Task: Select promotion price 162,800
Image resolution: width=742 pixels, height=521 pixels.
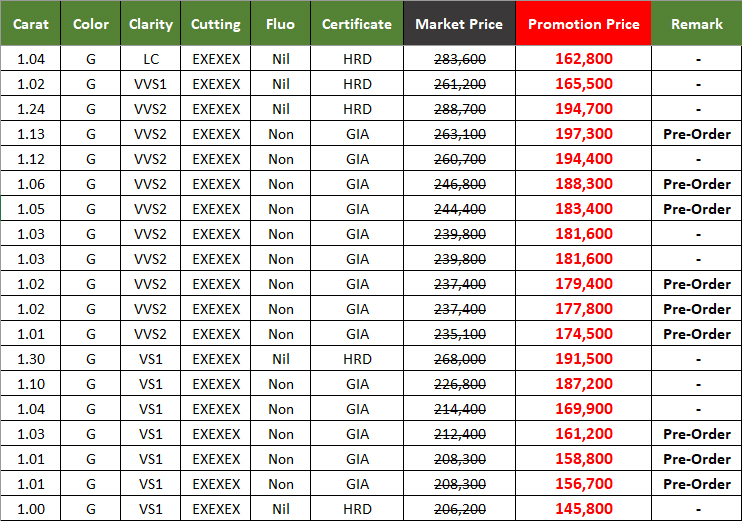Action: [x=584, y=59]
